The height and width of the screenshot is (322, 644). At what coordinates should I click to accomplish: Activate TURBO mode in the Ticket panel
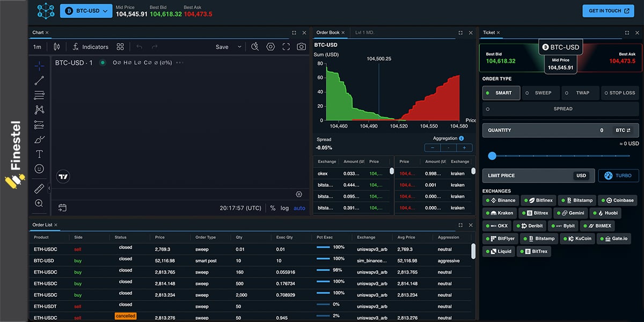tap(619, 175)
